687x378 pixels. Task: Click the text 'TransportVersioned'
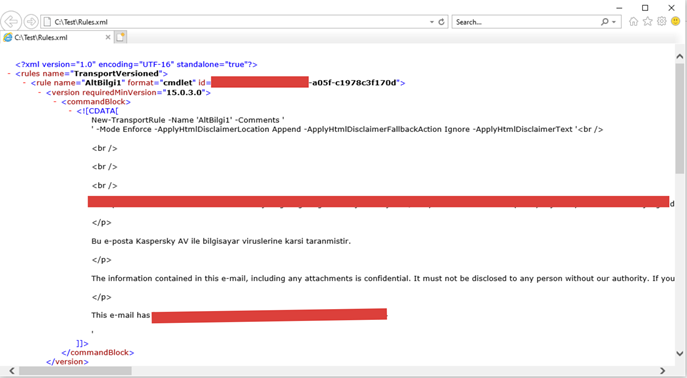point(116,74)
